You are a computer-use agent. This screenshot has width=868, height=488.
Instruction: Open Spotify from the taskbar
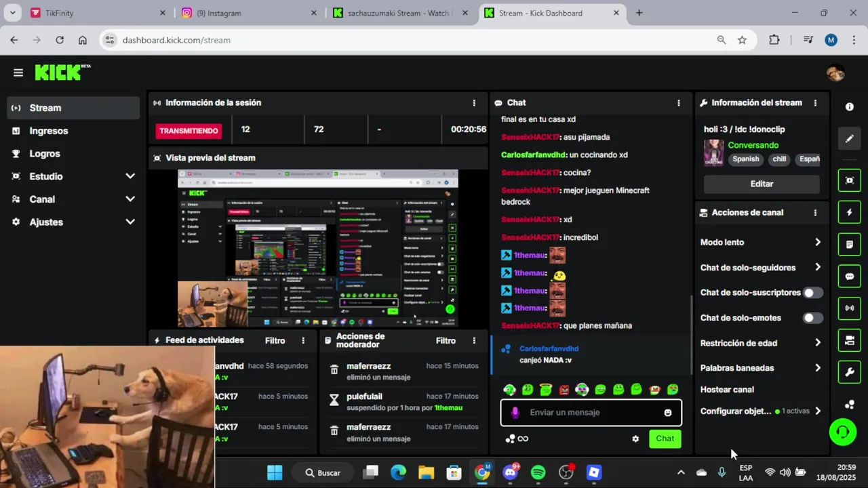point(538,472)
